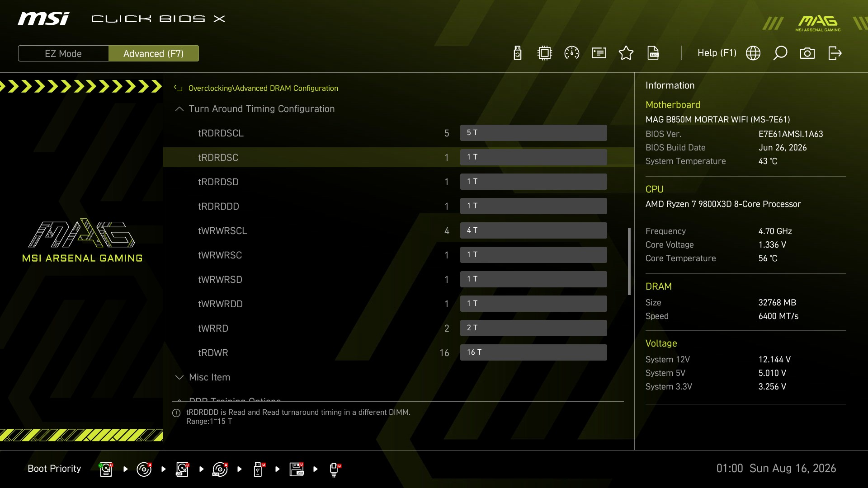Click the date and time in the bottom bar
The height and width of the screenshot is (488, 868).
click(776, 469)
